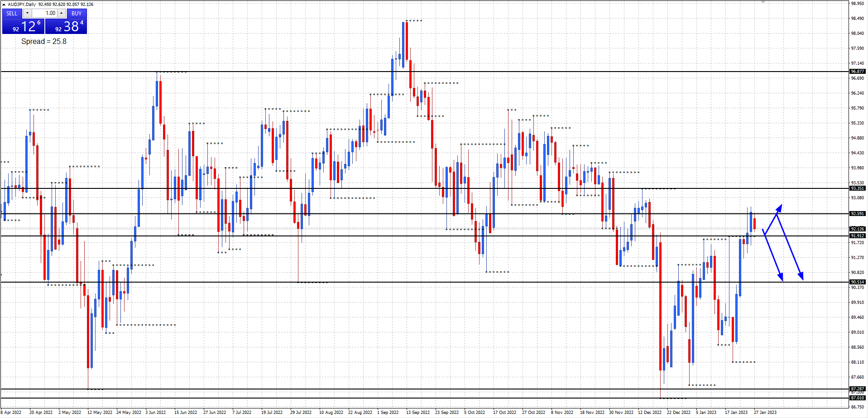
Task: Click the 92.591 level price label
Action: [857, 214]
